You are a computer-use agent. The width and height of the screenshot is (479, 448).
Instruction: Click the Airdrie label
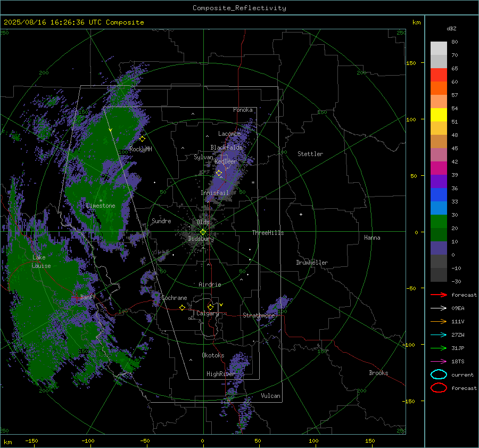tap(210, 284)
